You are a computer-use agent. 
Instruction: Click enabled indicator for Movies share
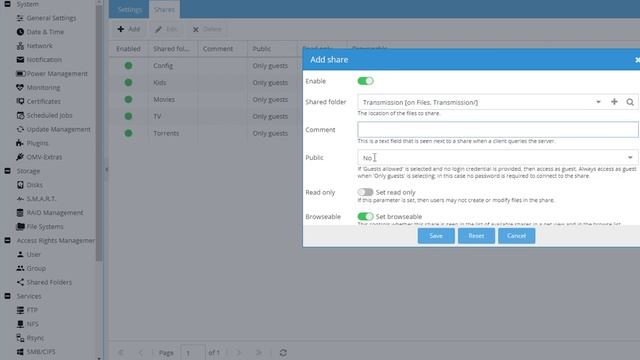tap(128, 99)
